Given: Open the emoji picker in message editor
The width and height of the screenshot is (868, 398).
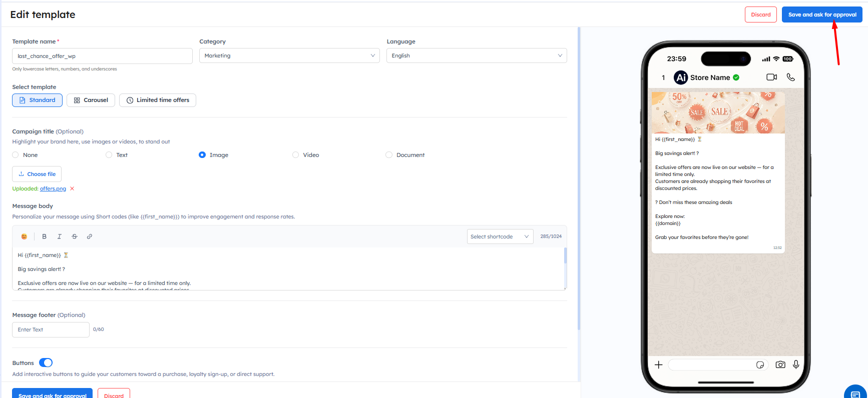Looking at the screenshot, I should pos(24,236).
